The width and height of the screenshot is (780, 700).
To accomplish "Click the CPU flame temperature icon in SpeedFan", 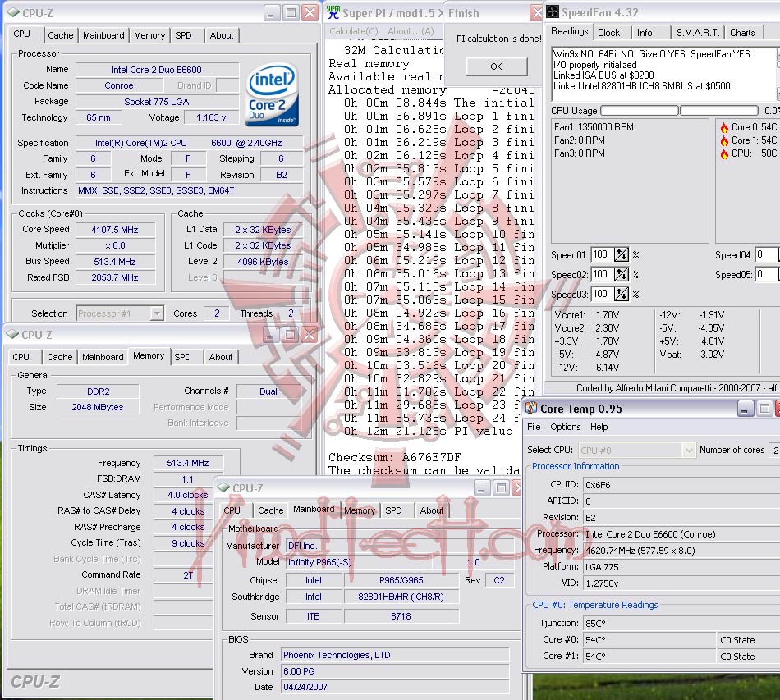I will coord(724,153).
